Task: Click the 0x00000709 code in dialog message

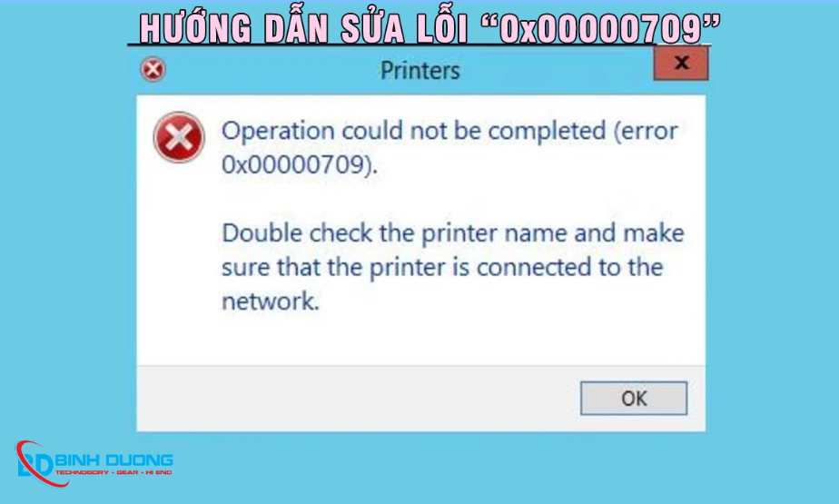Action: click(x=295, y=164)
